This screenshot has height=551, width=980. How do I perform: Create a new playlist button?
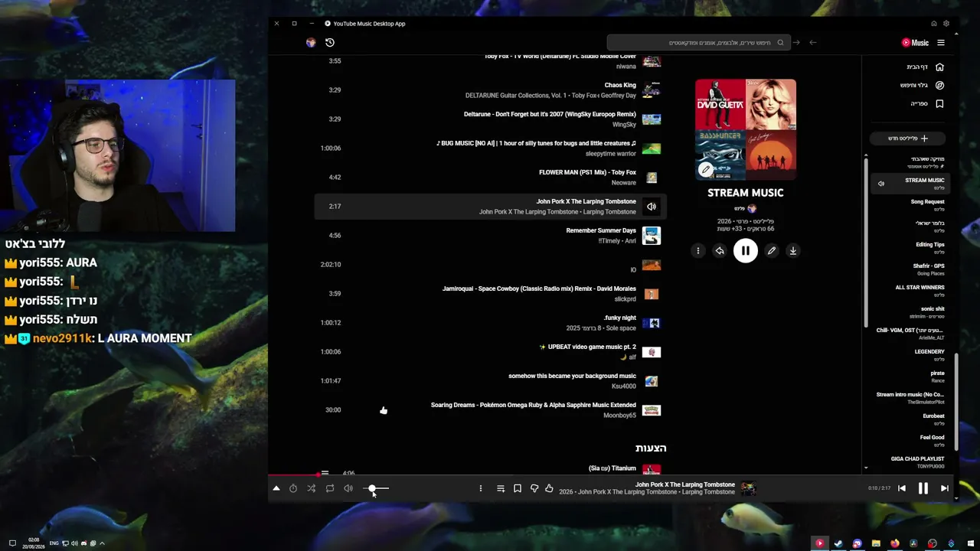pyautogui.click(x=907, y=139)
